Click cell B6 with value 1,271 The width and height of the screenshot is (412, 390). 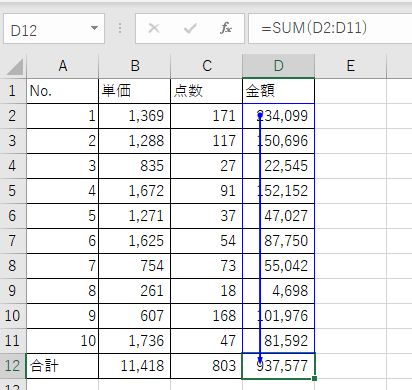[x=135, y=216]
